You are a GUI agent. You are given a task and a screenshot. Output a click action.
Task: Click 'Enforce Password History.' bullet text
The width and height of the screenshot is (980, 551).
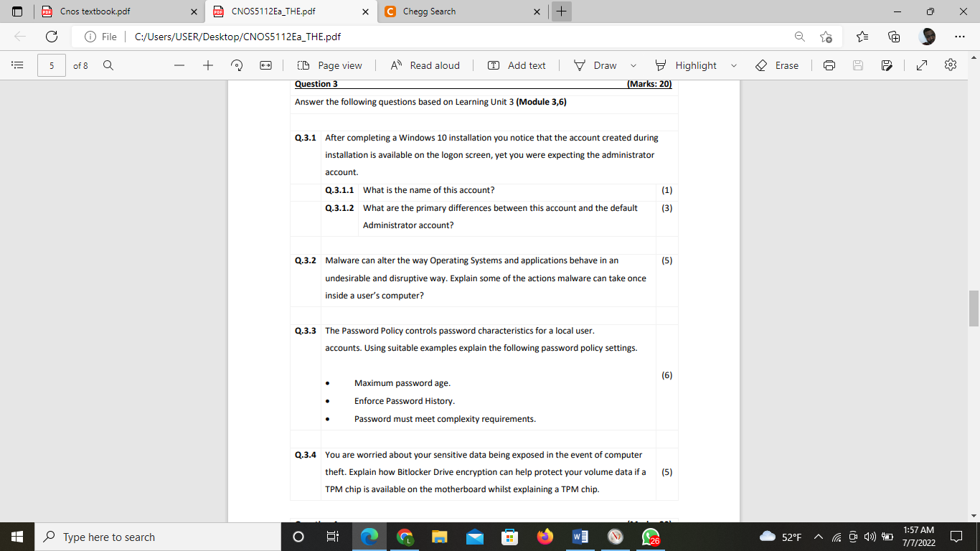tap(405, 401)
